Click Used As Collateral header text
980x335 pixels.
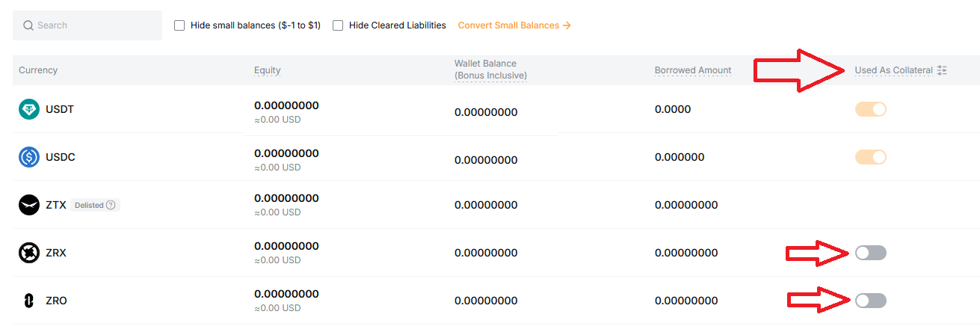[x=894, y=70]
